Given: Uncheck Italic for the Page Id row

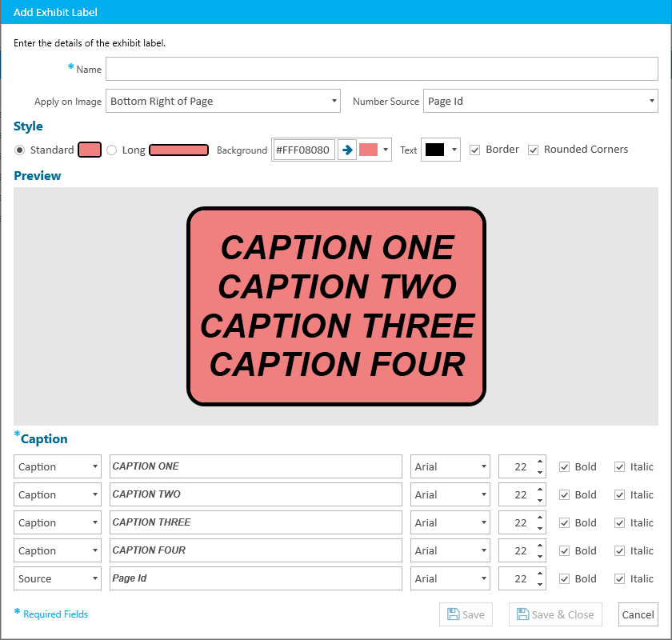Looking at the screenshot, I should 620,578.
